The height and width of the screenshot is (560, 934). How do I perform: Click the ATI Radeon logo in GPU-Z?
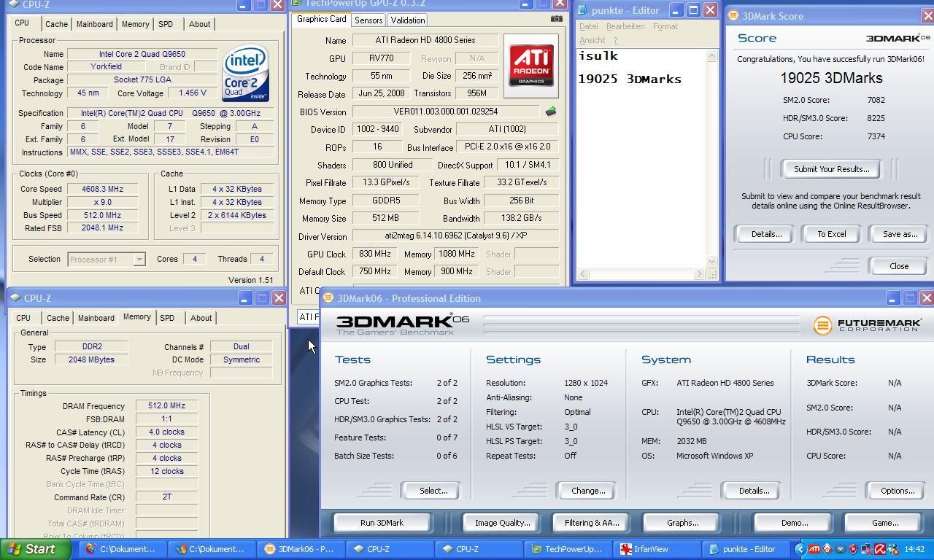(530, 66)
